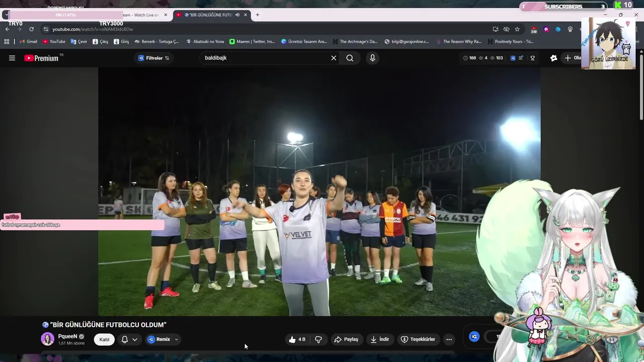Screen dimensions: 644x362
Task: Open the Gmail bookmark
Action: (28, 42)
